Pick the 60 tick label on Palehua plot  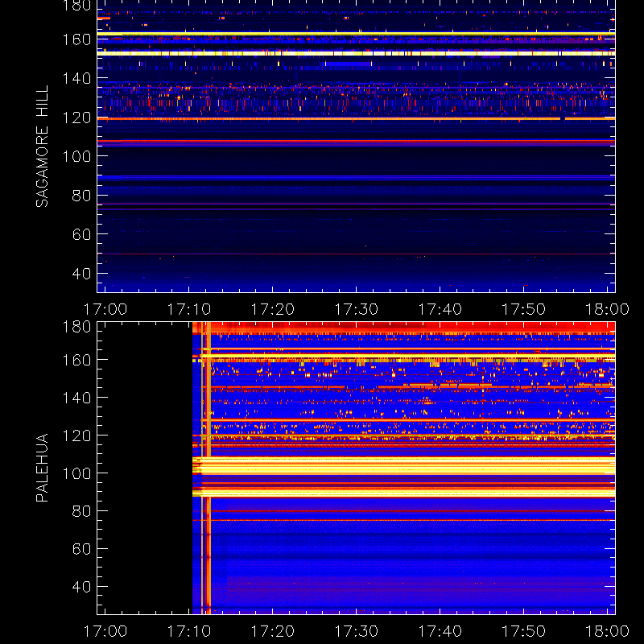click(81, 549)
